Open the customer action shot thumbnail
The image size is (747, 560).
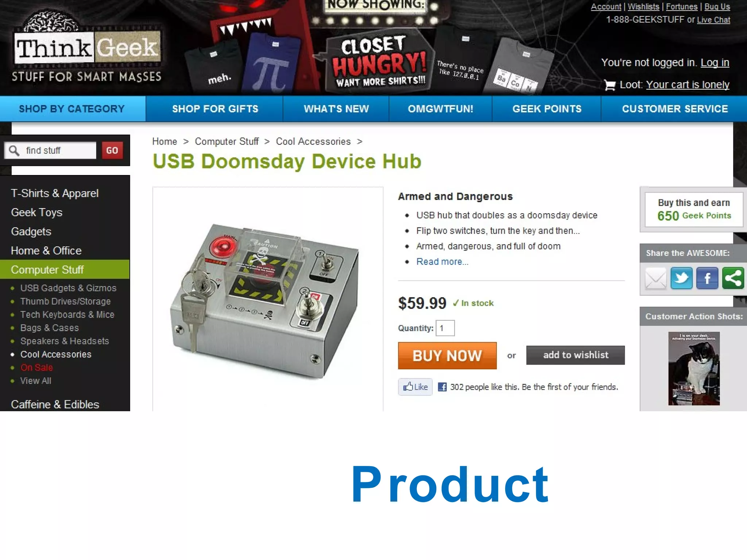694,369
